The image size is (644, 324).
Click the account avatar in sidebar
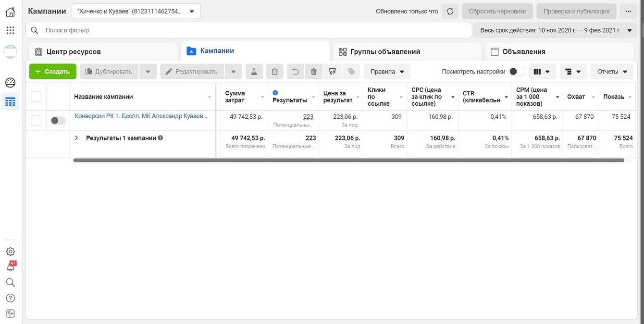click(x=10, y=51)
